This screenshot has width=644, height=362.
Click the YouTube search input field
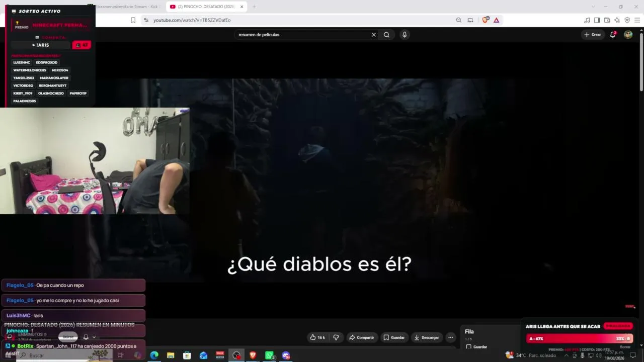[x=304, y=35]
